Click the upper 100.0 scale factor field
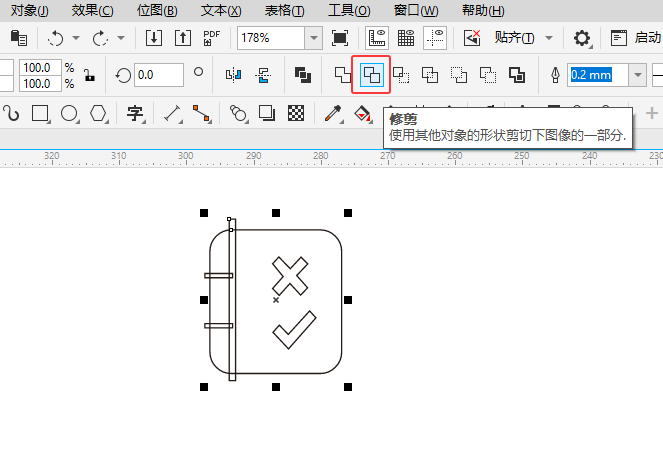 (41, 68)
